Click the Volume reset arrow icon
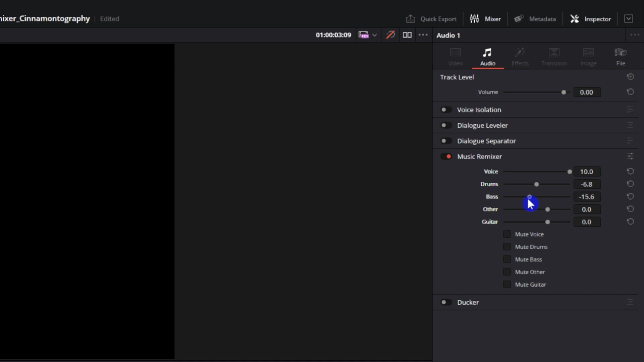Screen dimensions: 644x362 coord(630,92)
